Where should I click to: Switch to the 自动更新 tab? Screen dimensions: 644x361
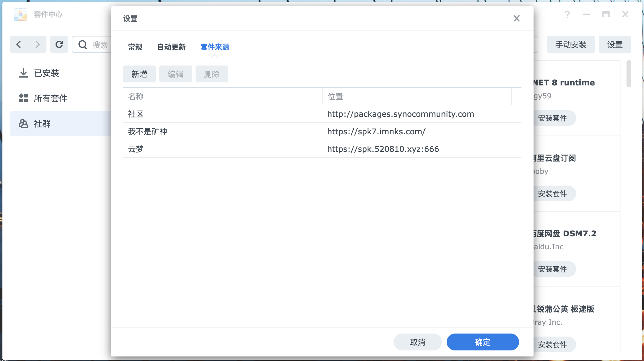(x=171, y=47)
